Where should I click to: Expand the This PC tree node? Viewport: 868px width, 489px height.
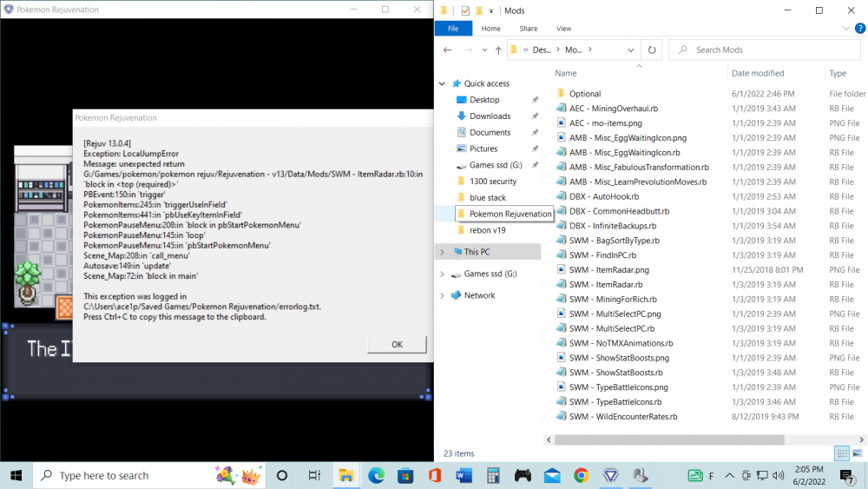pyautogui.click(x=443, y=252)
